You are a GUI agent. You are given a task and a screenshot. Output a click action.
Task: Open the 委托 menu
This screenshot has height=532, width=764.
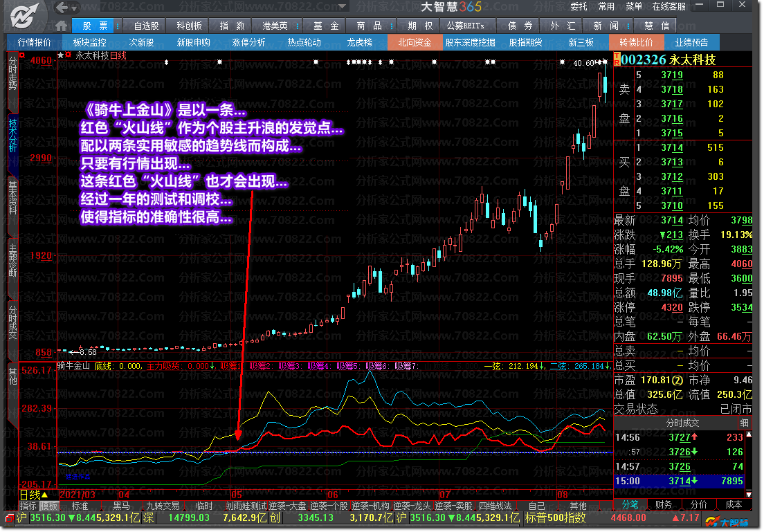579,6
